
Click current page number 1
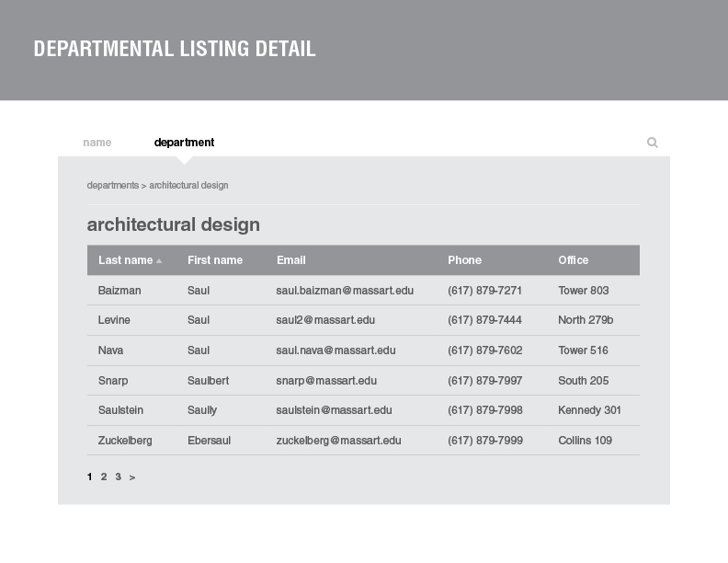(89, 477)
